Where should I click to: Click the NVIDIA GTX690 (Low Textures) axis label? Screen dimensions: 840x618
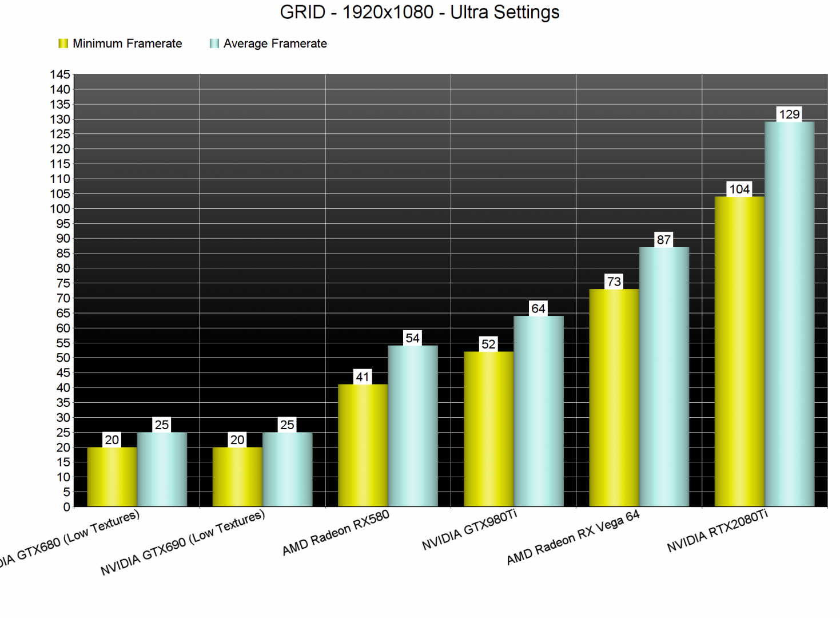[x=183, y=542]
